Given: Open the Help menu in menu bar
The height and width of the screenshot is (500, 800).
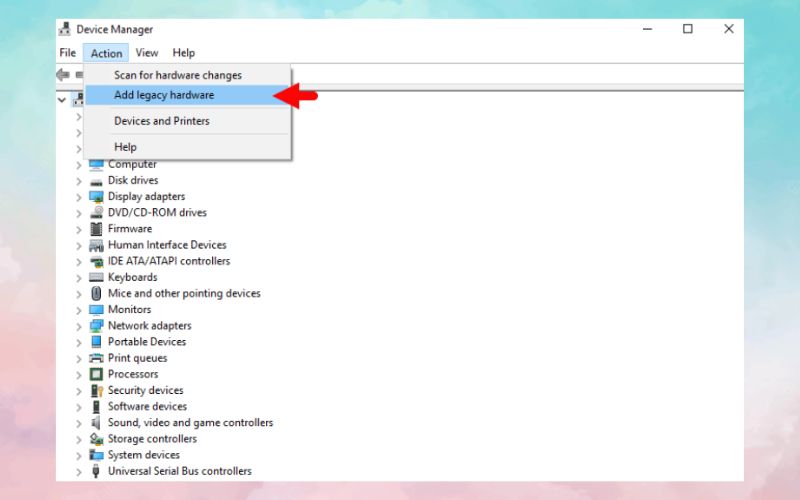Looking at the screenshot, I should tap(183, 53).
